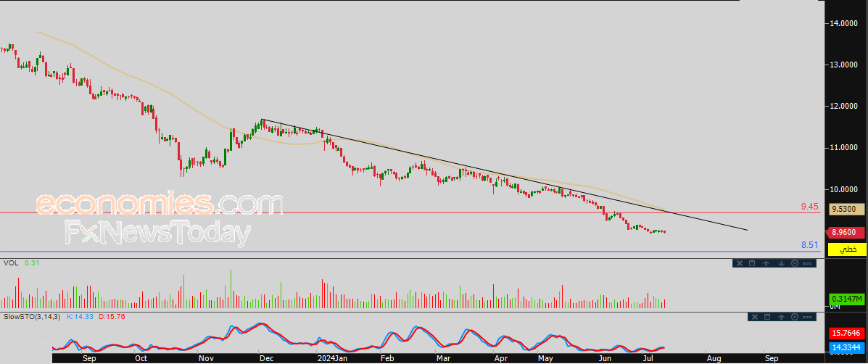Click the 8.51 support level label

coord(809,244)
